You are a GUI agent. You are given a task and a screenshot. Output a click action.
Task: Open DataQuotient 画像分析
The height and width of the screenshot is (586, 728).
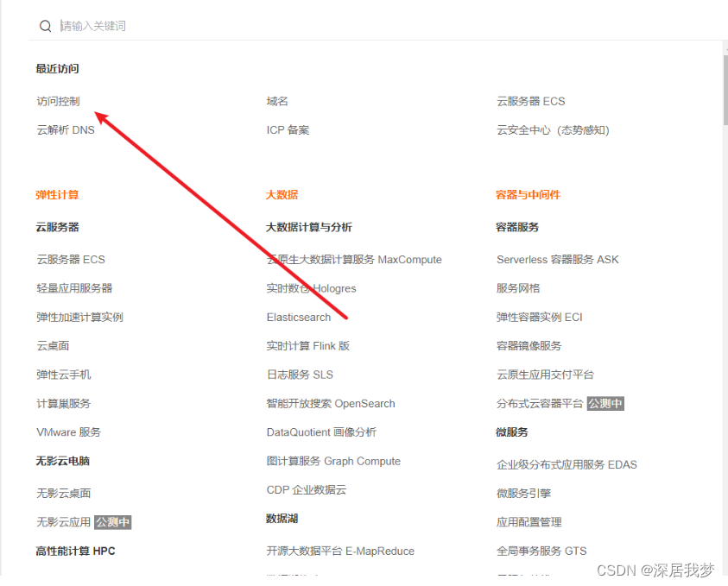[x=321, y=432]
